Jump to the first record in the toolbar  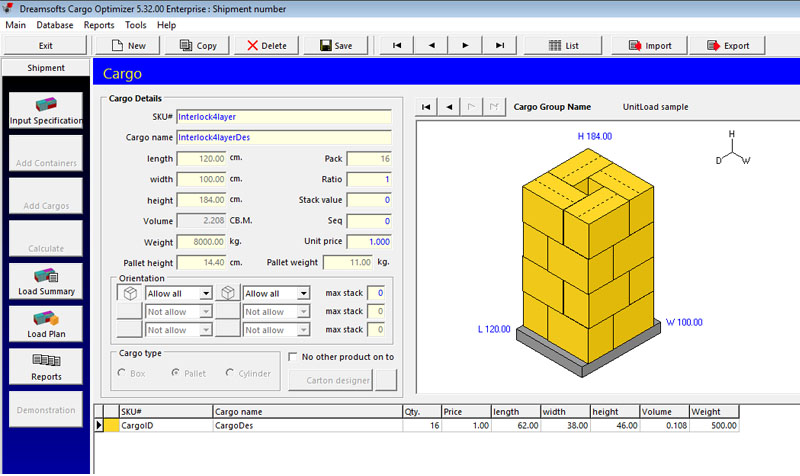coord(397,45)
